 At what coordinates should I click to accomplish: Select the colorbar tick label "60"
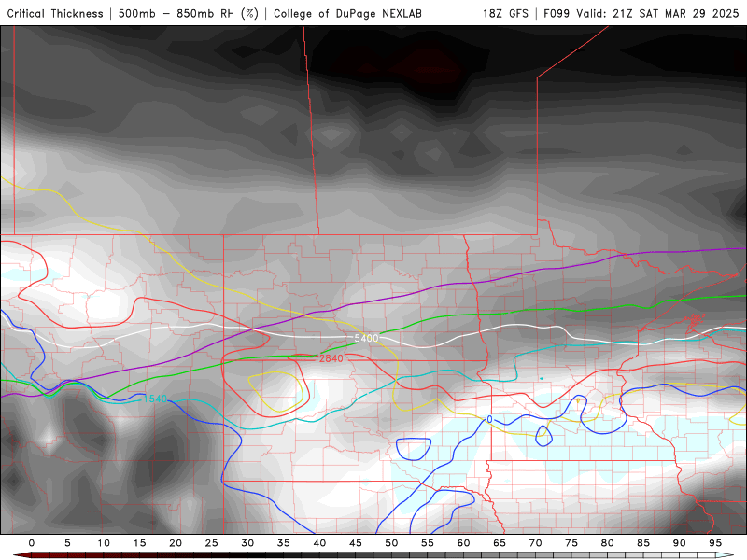pos(463,543)
